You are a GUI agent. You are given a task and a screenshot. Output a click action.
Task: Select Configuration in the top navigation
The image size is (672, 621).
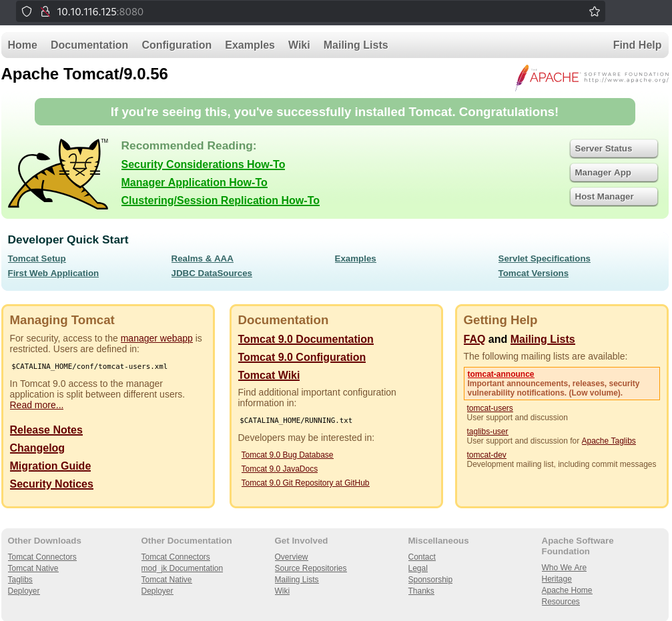tap(177, 45)
